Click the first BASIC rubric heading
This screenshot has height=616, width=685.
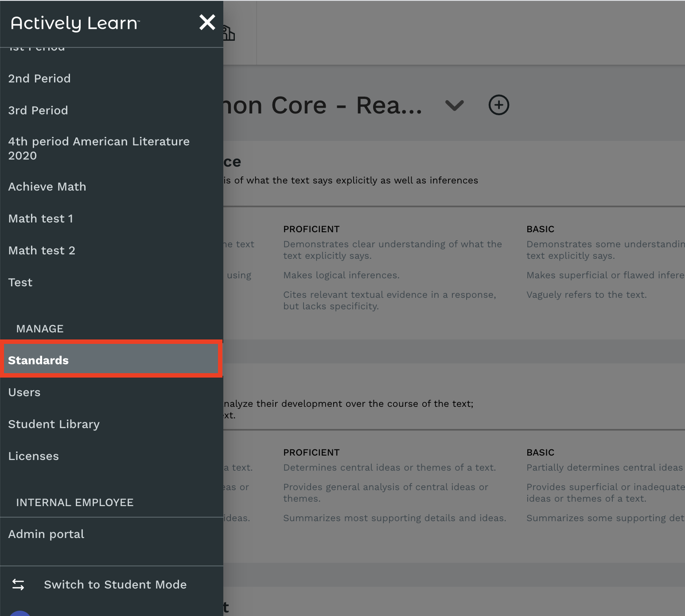[541, 229]
